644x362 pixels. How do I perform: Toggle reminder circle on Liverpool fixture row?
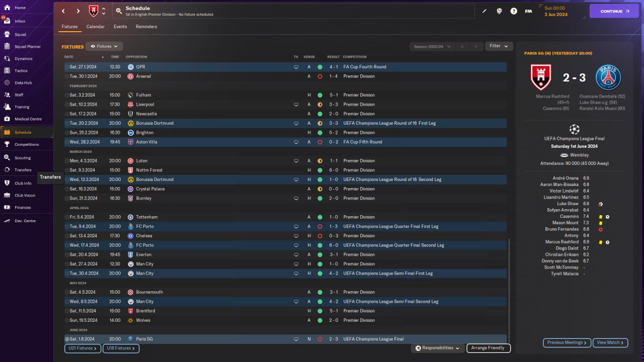coord(67,105)
